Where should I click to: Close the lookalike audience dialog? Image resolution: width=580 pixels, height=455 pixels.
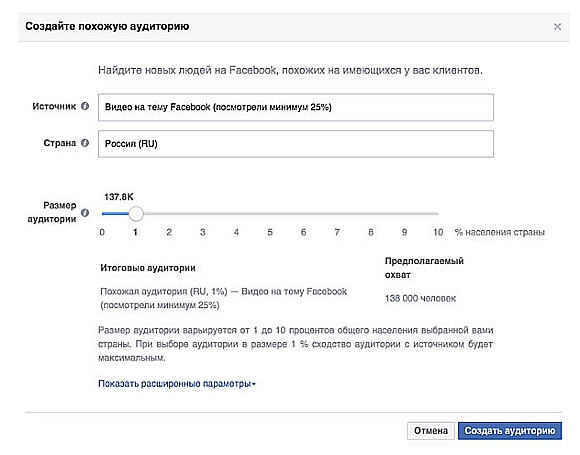click(557, 27)
